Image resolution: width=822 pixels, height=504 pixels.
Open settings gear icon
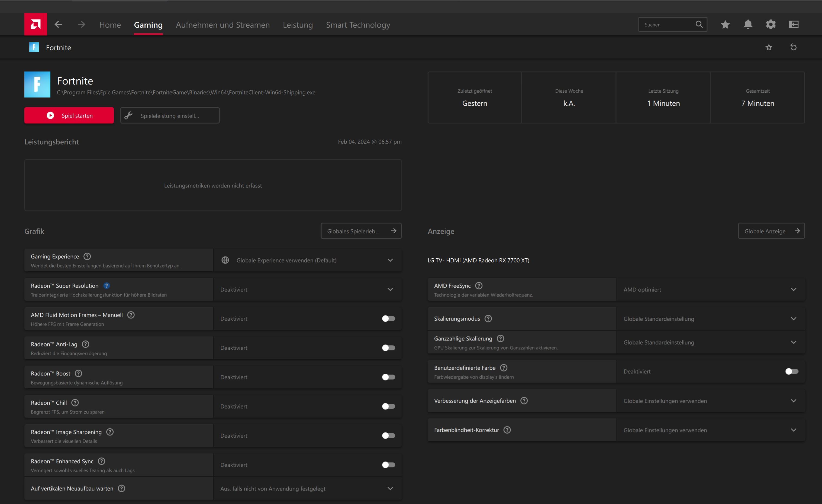click(771, 24)
